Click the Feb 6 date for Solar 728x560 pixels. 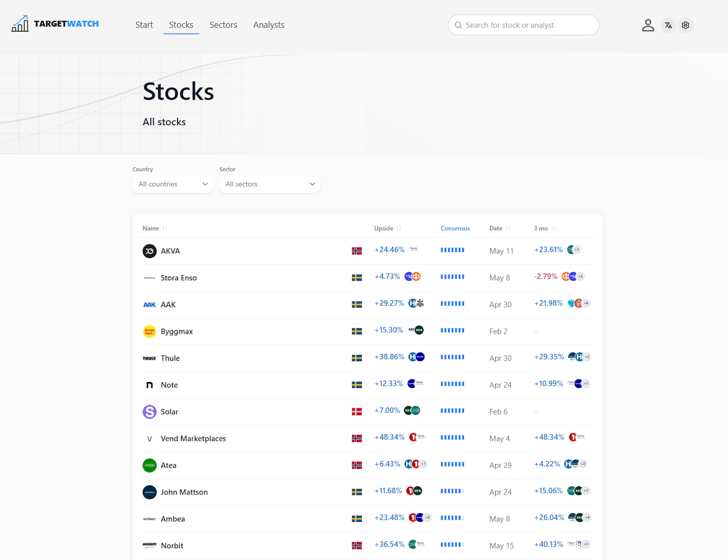(x=498, y=412)
